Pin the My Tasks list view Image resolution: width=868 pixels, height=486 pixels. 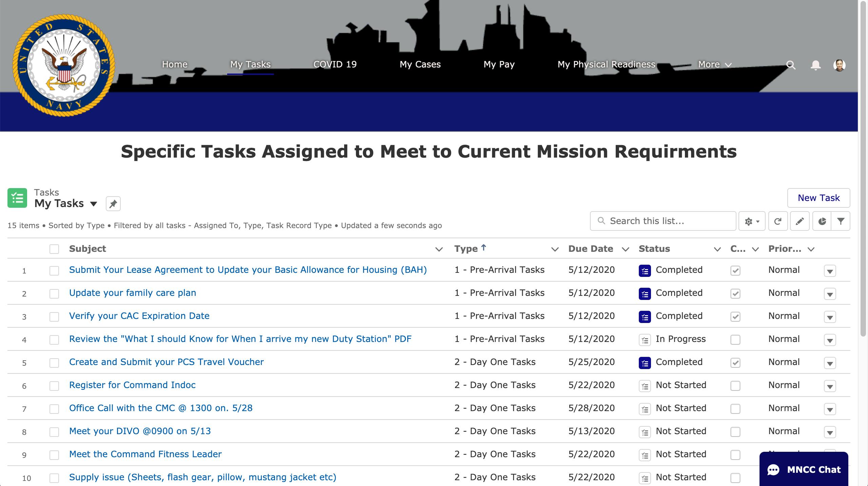point(113,204)
